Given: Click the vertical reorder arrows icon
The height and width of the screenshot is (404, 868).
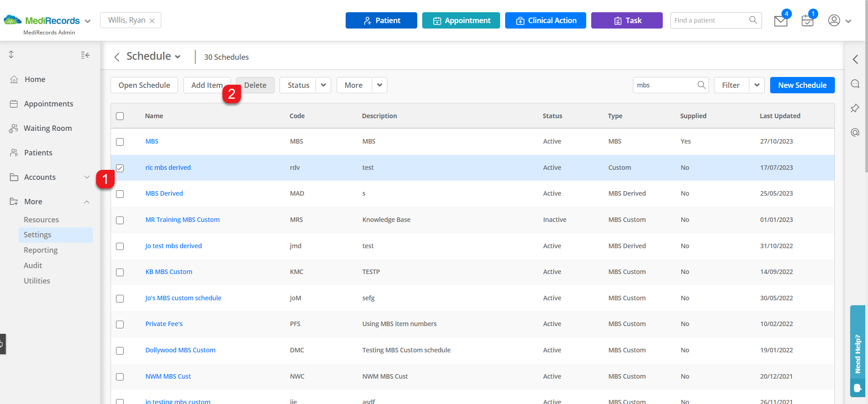Looking at the screenshot, I should click(11, 54).
